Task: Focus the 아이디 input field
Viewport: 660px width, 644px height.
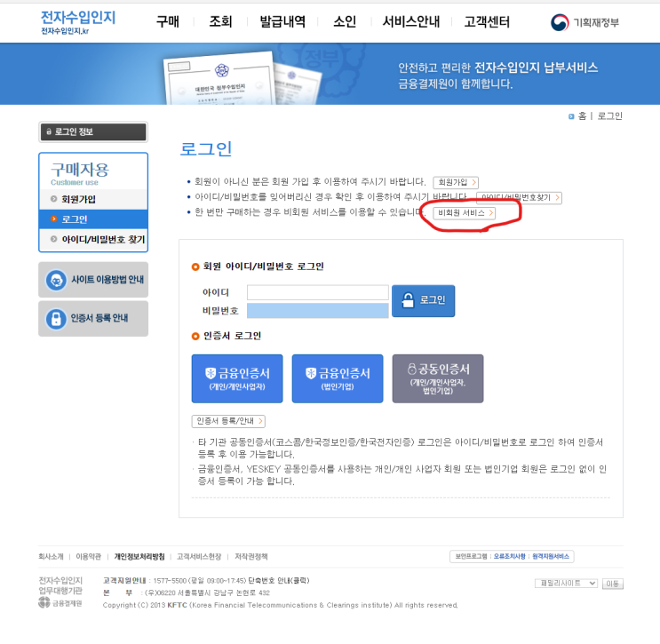Action: pyautogui.click(x=318, y=292)
